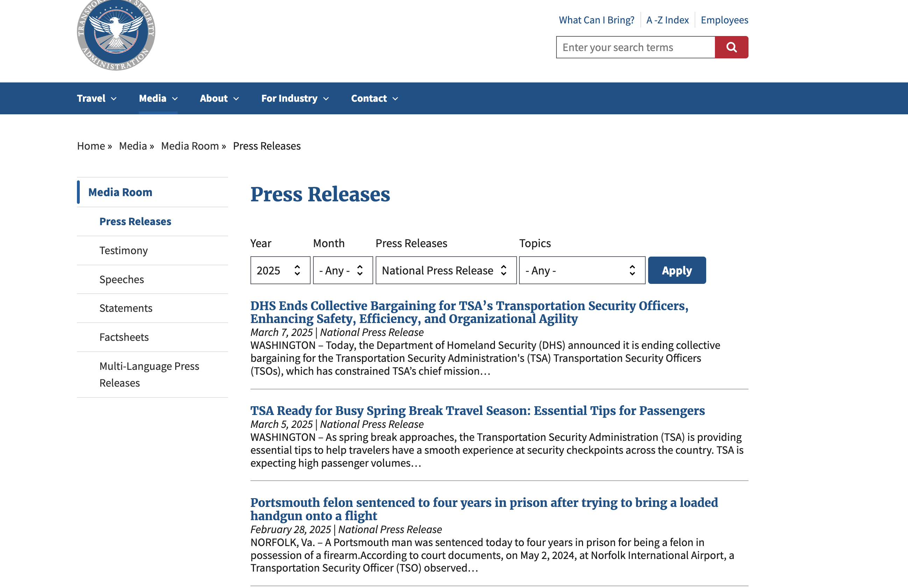Screen dimensions: 908x588
Task: Open the National Press Release type dropdown
Action: (x=445, y=270)
